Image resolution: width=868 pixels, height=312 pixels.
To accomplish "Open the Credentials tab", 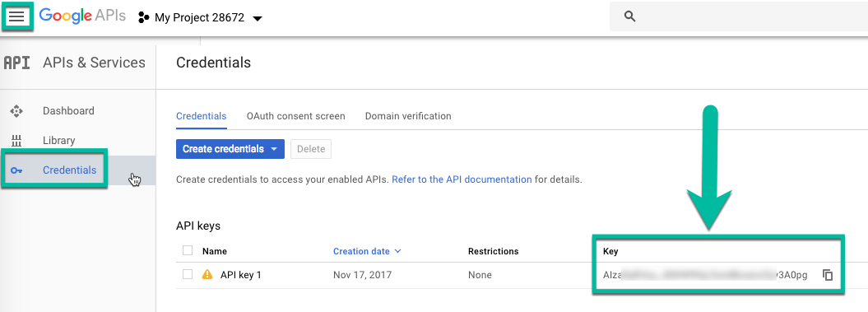I will pos(201,116).
